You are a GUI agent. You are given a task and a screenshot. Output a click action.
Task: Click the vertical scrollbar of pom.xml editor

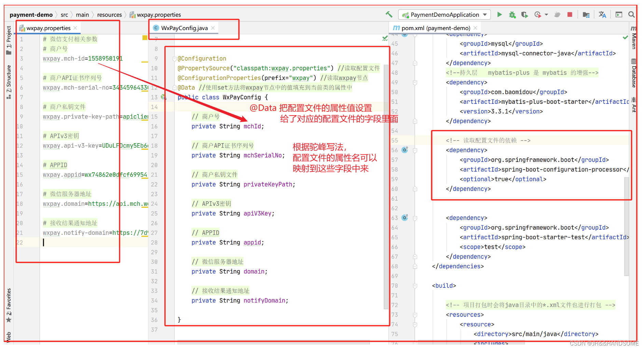click(627, 226)
